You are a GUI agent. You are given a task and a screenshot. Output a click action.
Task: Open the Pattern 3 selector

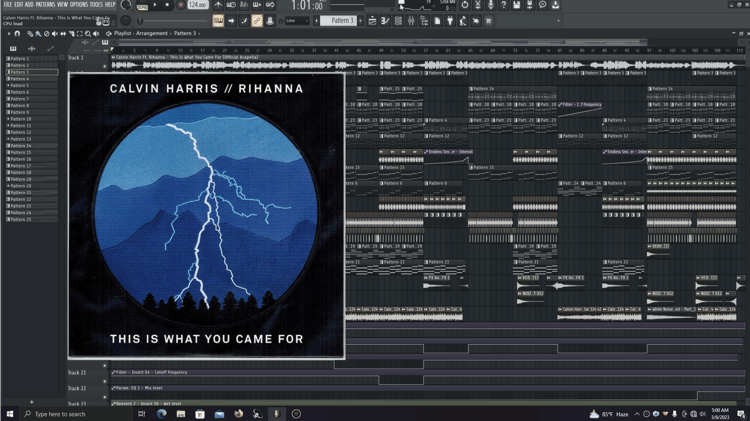coord(338,21)
